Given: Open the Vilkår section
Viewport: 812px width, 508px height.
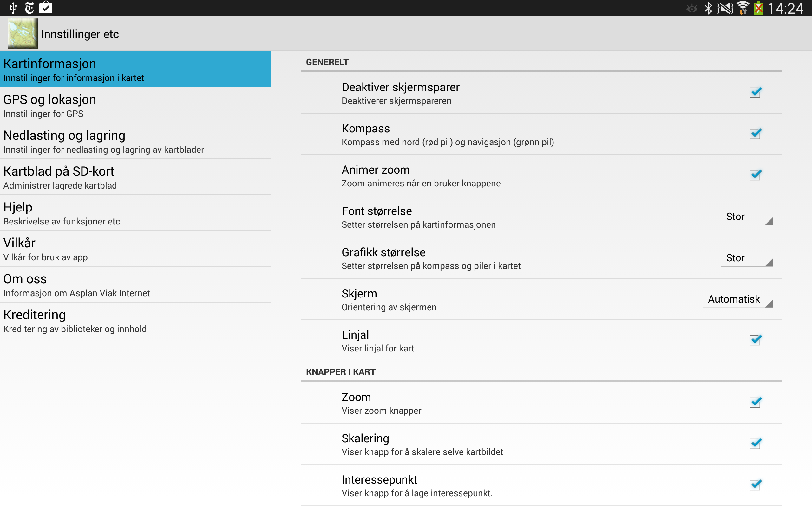Looking at the screenshot, I should tap(135, 249).
